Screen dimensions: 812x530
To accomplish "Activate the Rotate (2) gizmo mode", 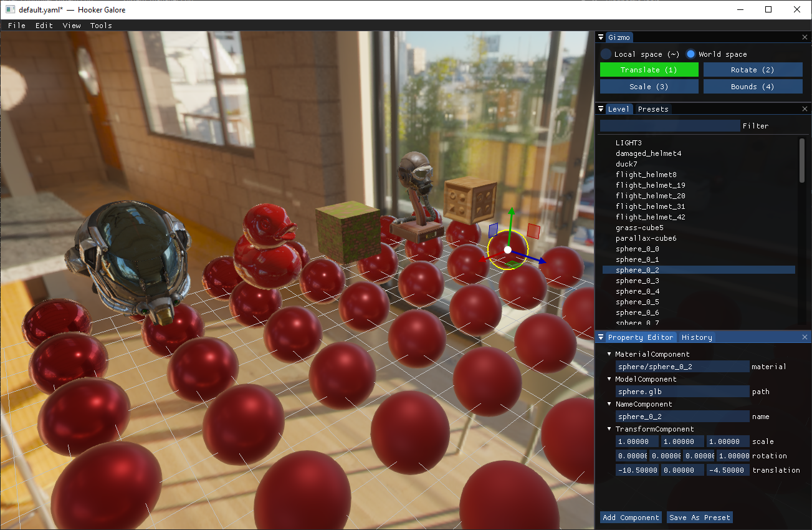I will pyautogui.click(x=753, y=70).
